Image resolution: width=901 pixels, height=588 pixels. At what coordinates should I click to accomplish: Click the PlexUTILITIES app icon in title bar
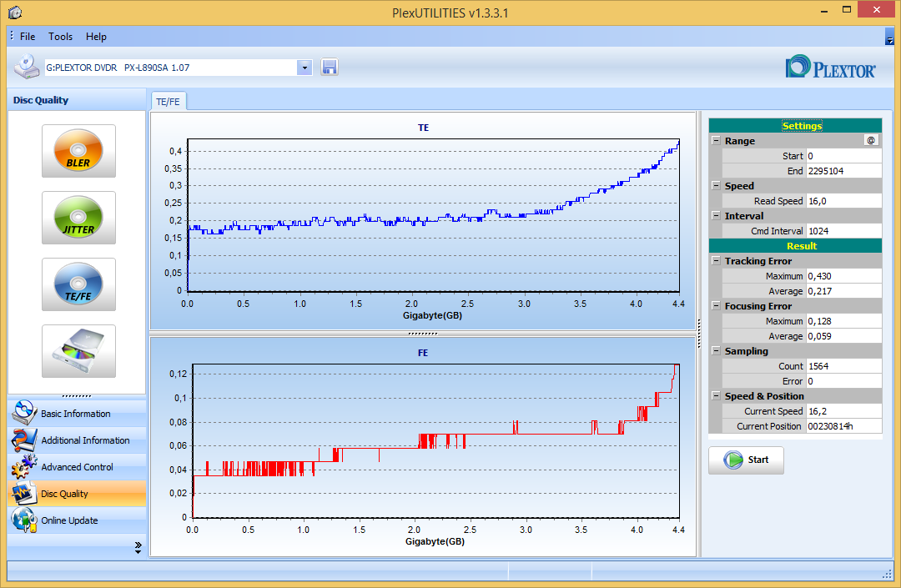15,12
